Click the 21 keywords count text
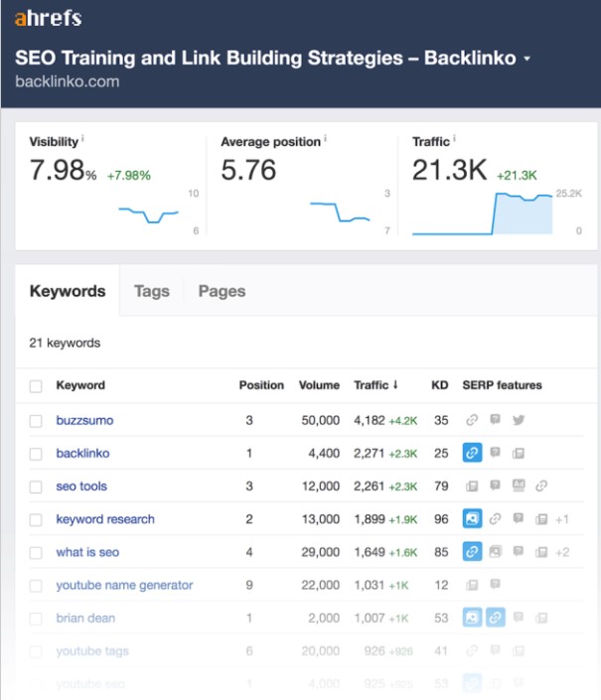This screenshot has height=700, width=601. pyautogui.click(x=65, y=343)
